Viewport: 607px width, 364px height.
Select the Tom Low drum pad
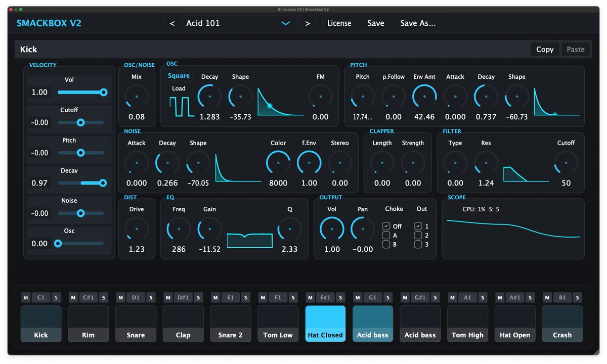278,324
